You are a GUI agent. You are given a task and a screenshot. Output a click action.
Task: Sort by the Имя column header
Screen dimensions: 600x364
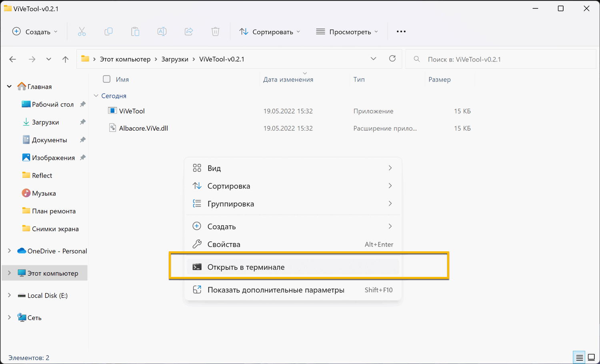click(122, 80)
